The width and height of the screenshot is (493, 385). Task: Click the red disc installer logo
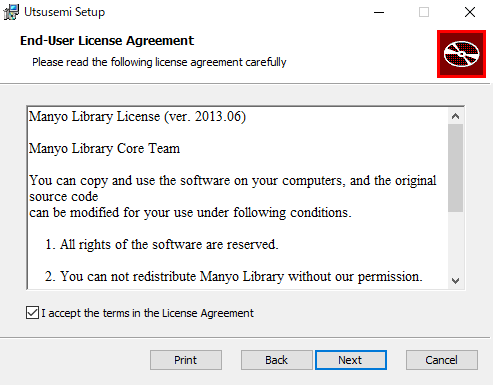click(461, 54)
